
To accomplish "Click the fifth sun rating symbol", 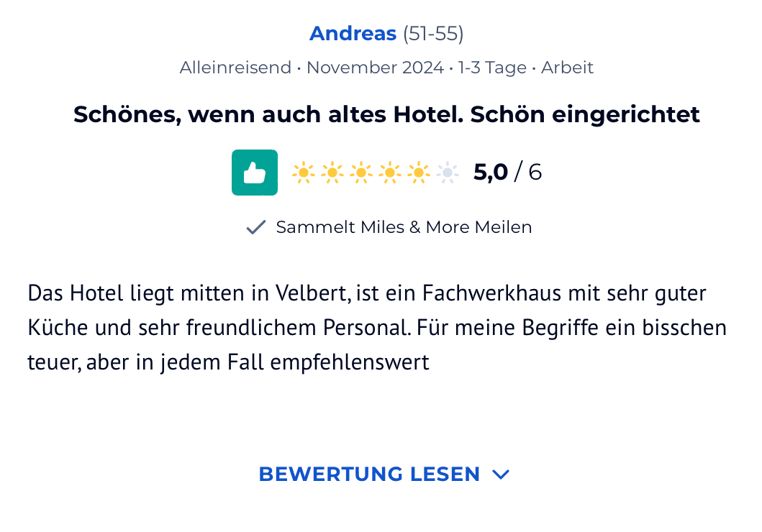I will tap(419, 173).
